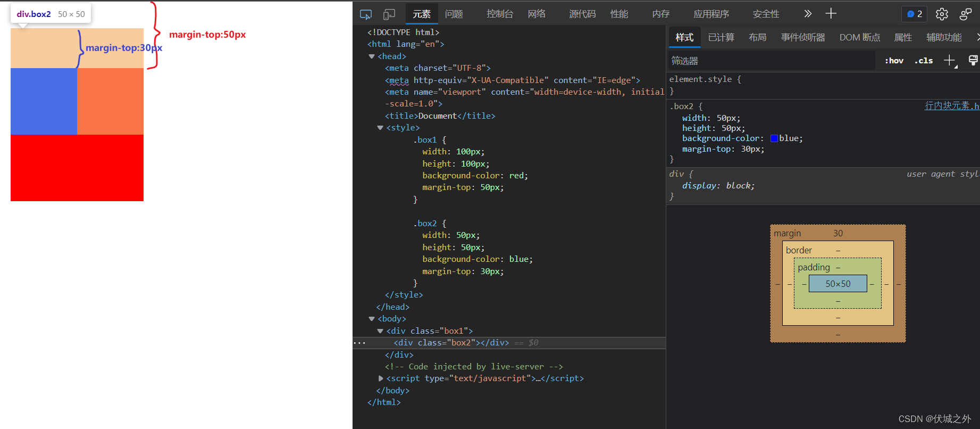This screenshot has height=429, width=980.
Task: Select the div class box1 node
Action: (x=429, y=331)
